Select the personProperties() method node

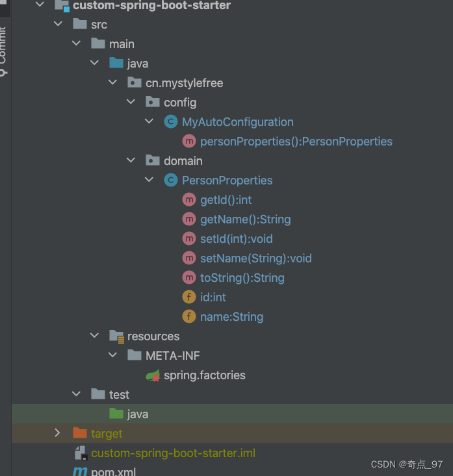pyautogui.click(x=296, y=142)
